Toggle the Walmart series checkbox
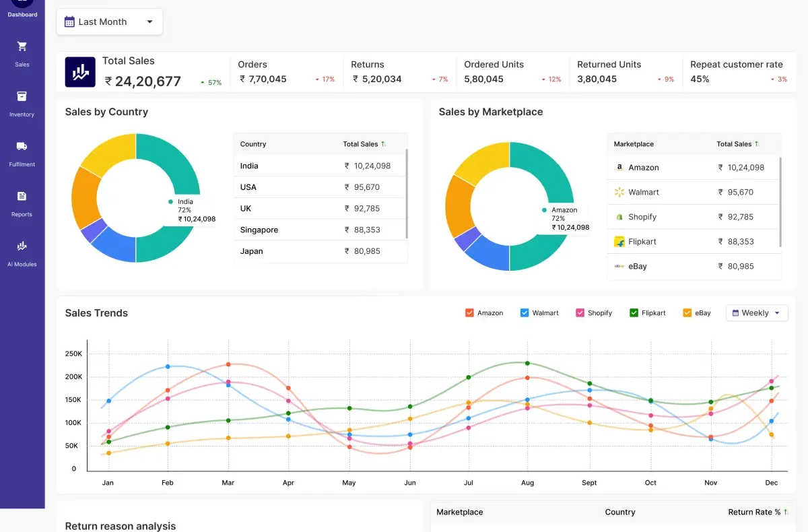The image size is (808, 532). pyautogui.click(x=525, y=312)
